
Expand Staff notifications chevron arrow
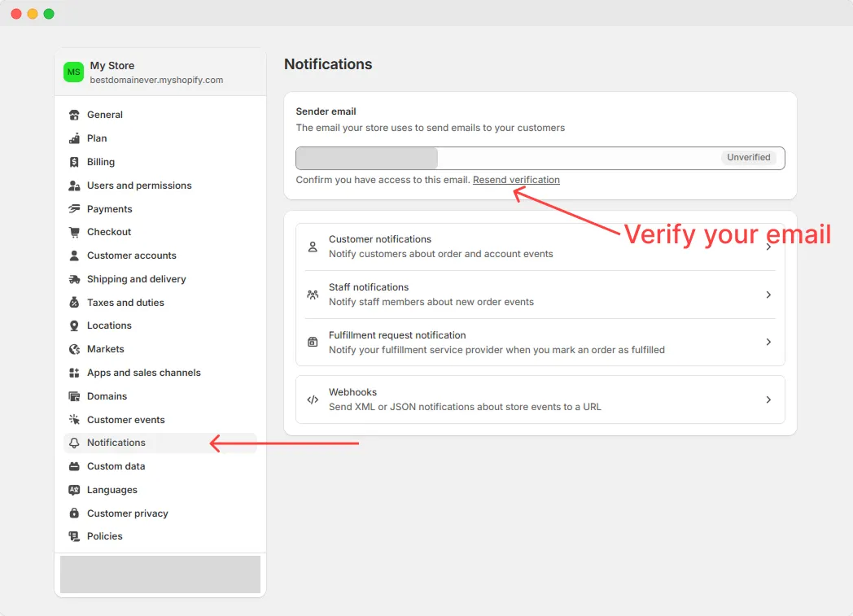(x=768, y=295)
